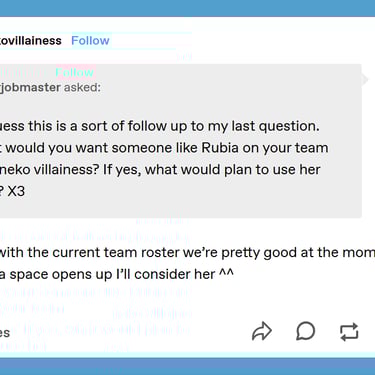Click the ask bubble pointer at right edge

coord(365,79)
